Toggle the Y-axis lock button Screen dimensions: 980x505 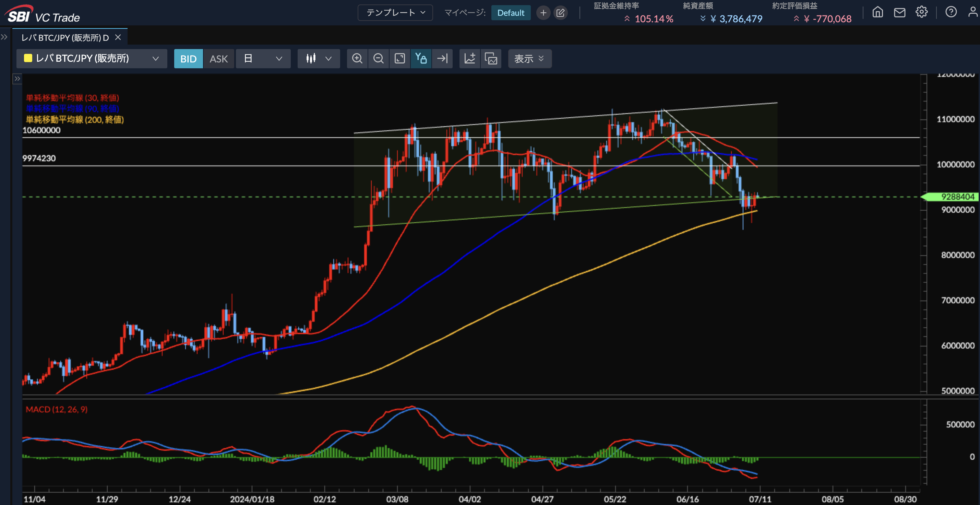tap(421, 59)
